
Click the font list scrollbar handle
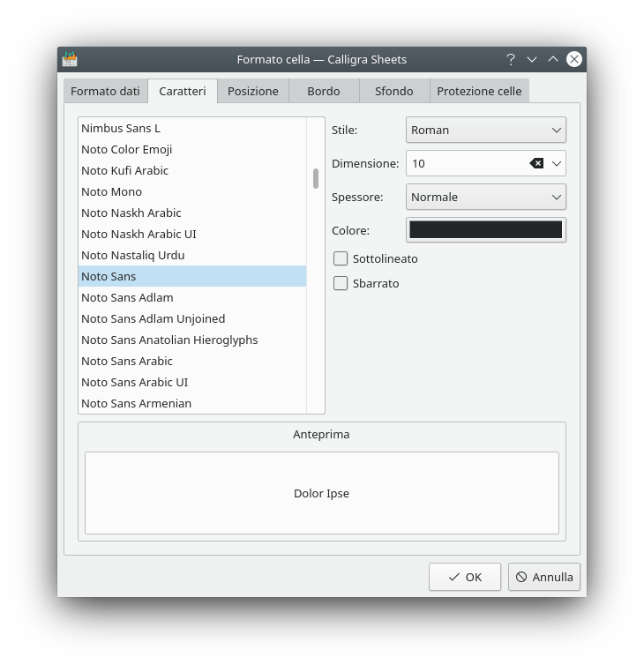coord(316,178)
